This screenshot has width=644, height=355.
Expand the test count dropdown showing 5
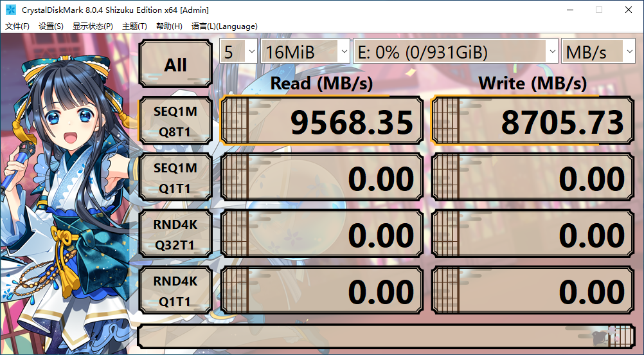point(238,51)
